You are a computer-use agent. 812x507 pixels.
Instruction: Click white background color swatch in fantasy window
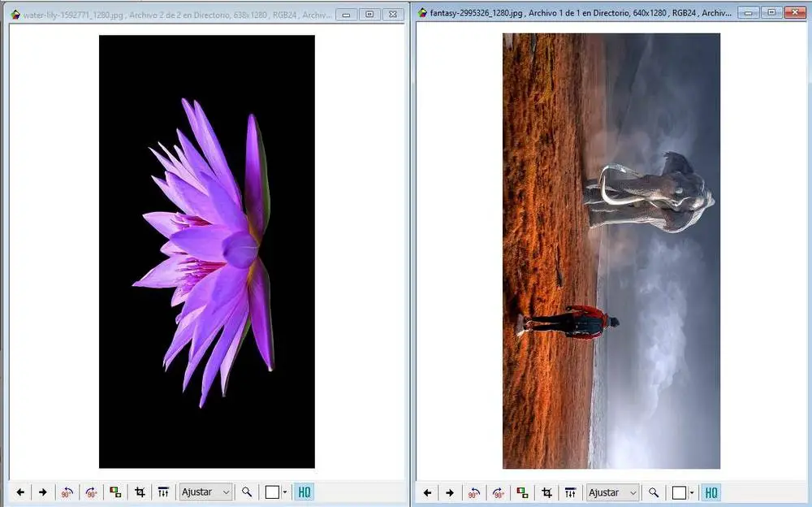[679, 492]
